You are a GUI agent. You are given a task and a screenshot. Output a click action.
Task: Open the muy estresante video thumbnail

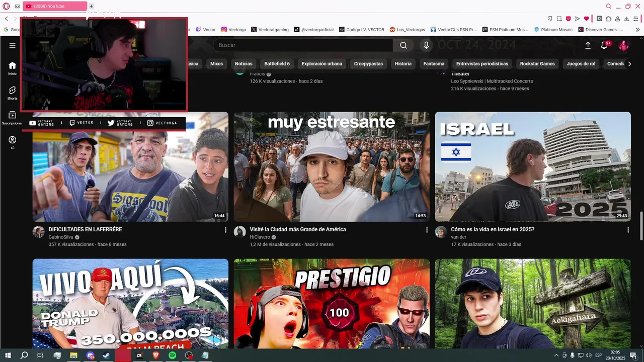coord(332,166)
